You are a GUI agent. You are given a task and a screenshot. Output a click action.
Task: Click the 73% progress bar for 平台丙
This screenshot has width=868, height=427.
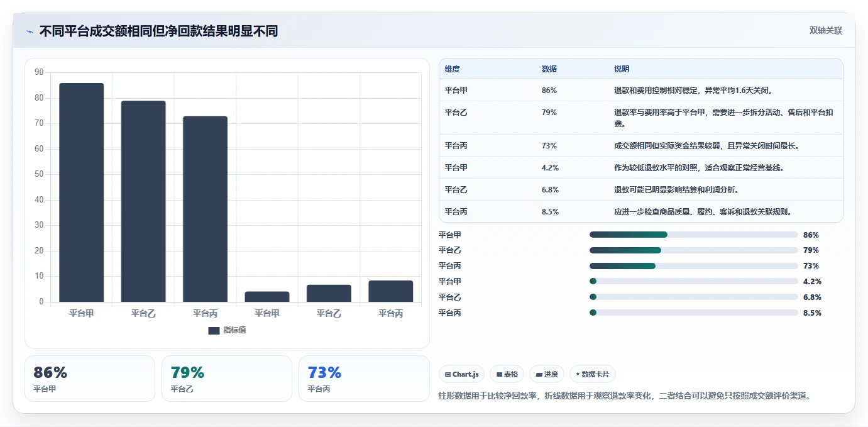(694, 266)
